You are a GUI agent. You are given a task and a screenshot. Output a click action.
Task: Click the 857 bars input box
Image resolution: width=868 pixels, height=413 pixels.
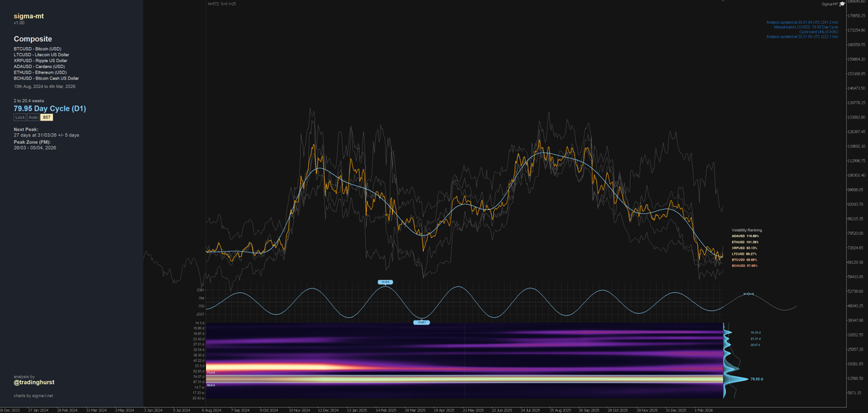coord(46,116)
